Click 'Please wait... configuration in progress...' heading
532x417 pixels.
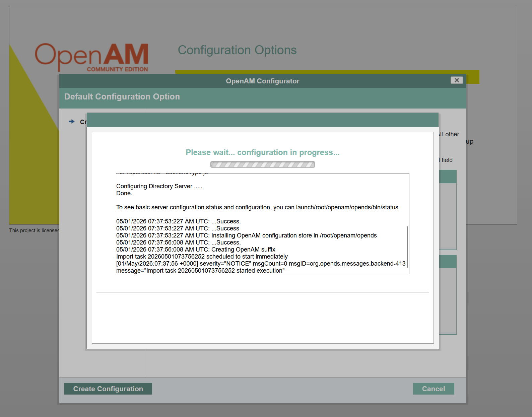tap(263, 152)
